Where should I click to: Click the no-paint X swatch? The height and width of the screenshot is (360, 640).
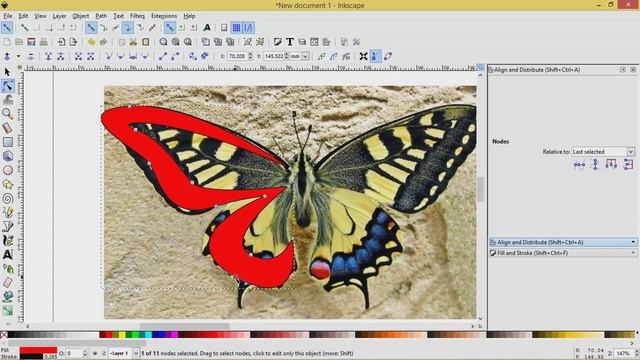coord(4,335)
